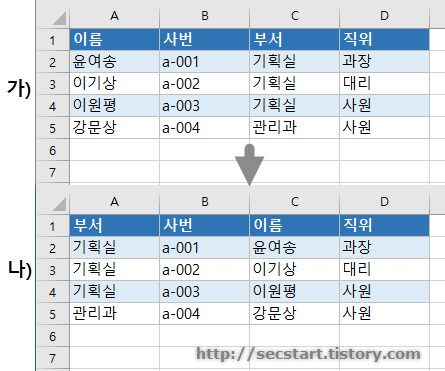Select the 이기상 cell in sheet 나 column C
Viewport: 445px width, 371px height.
pos(294,269)
